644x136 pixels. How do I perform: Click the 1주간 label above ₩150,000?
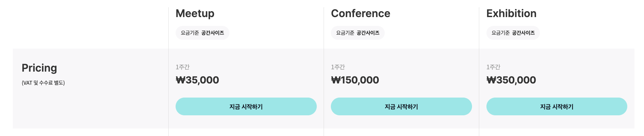coord(338,67)
